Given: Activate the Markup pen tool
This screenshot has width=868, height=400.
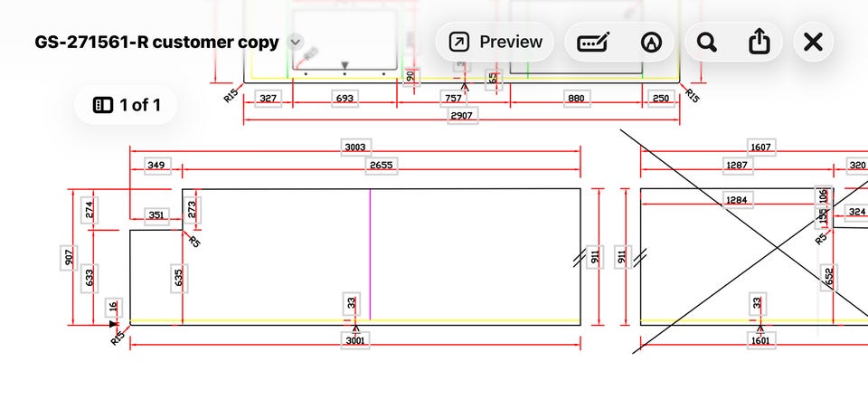Looking at the screenshot, I should (651, 43).
